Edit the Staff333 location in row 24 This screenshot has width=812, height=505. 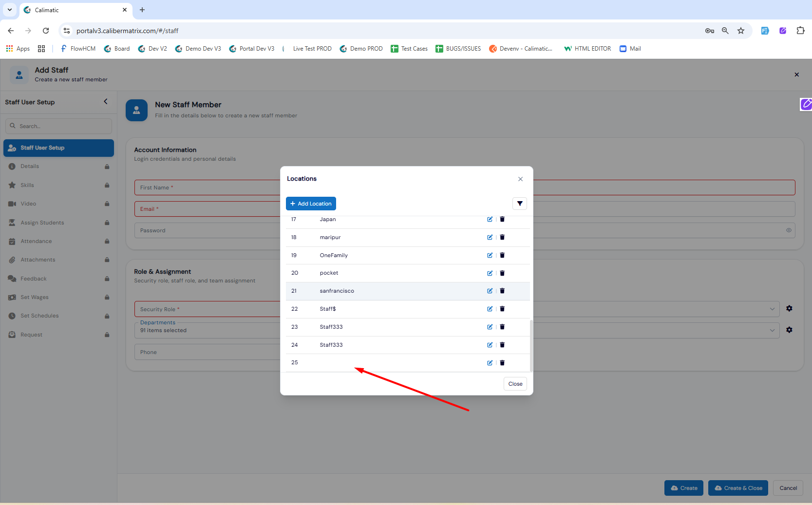[x=490, y=345]
